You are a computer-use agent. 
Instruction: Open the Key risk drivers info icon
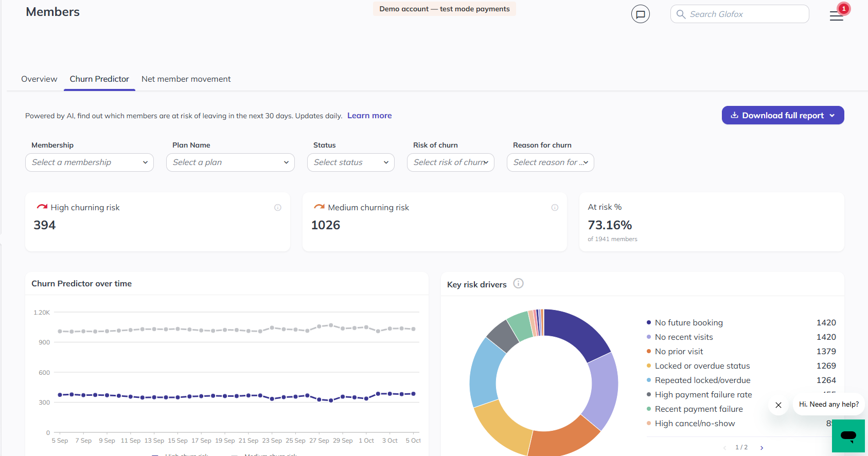[519, 283]
